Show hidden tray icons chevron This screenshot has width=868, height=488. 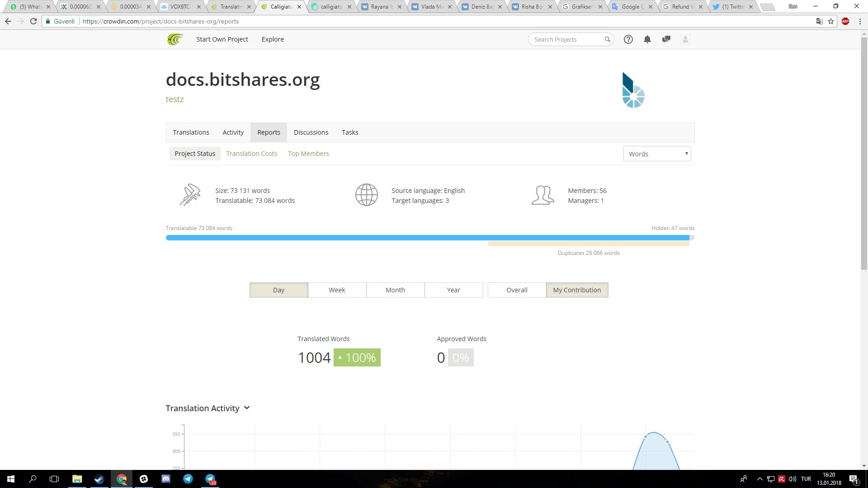tap(759, 479)
